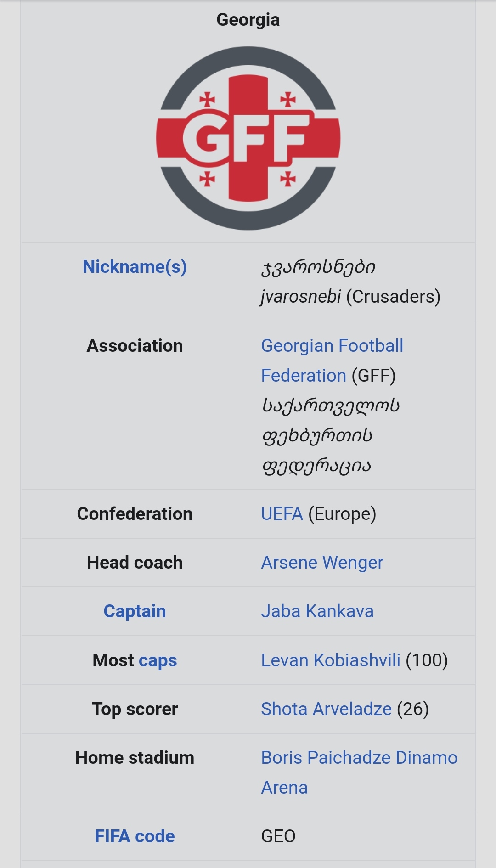Click the Georgia infobox title
The width and height of the screenshot is (496, 868).
point(248,20)
